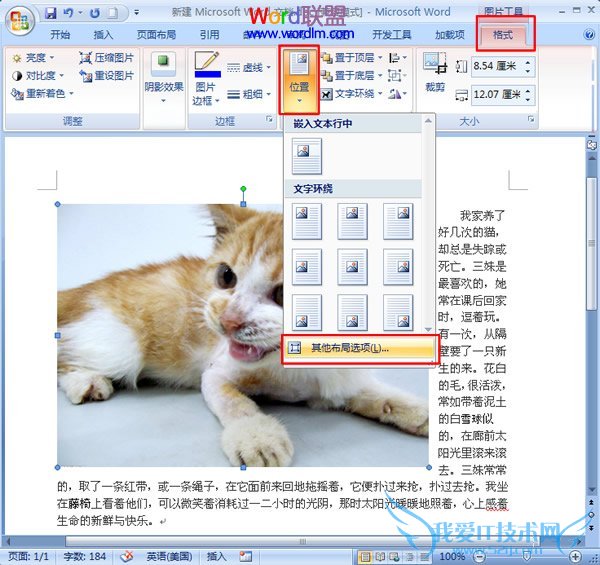Image resolution: width=600 pixels, height=565 pixels.
Task: Choose middle-right text wrap position
Action: (x=398, y=267)
